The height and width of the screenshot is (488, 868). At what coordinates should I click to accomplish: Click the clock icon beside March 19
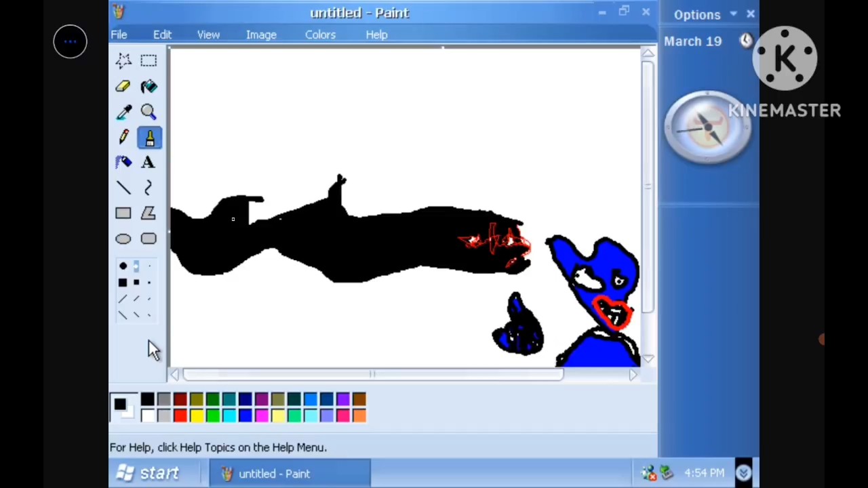[x=745, y=41]
